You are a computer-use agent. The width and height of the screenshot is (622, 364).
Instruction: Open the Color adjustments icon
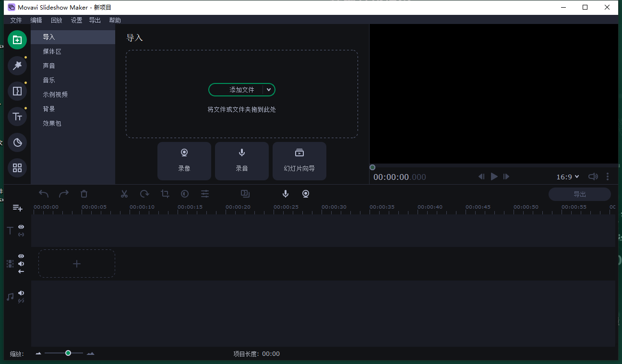tap(185, 194)
